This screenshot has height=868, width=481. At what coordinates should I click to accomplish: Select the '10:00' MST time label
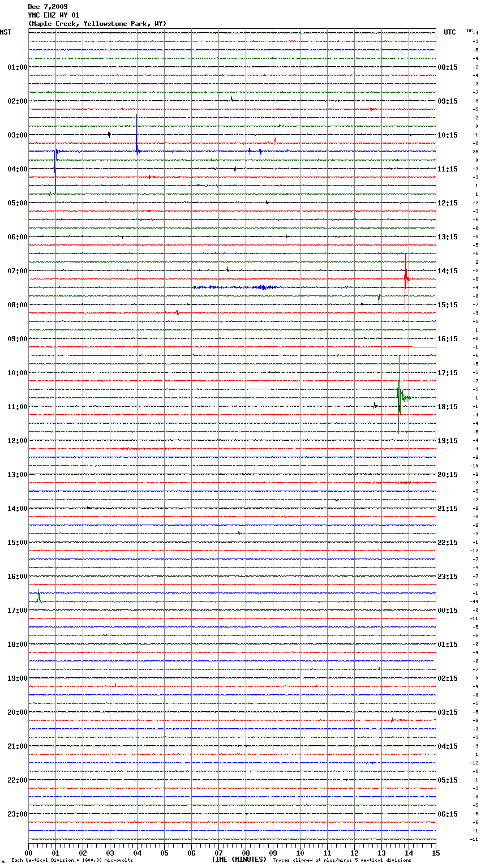18,373
